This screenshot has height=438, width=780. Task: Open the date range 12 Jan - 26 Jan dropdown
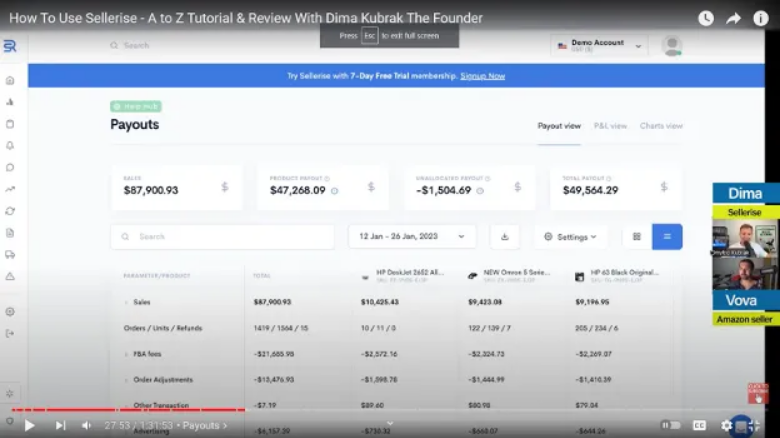click(x=412, y=236)
